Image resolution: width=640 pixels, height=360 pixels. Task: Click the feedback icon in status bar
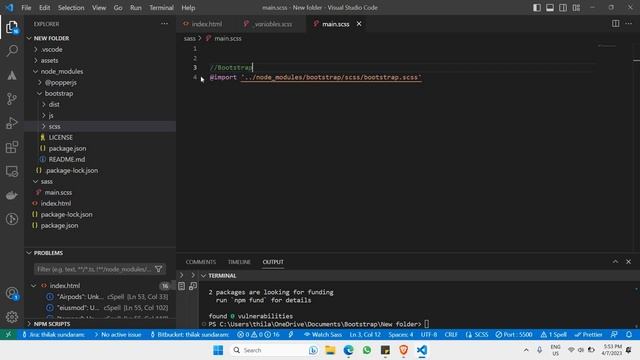[x=614, y=334]
